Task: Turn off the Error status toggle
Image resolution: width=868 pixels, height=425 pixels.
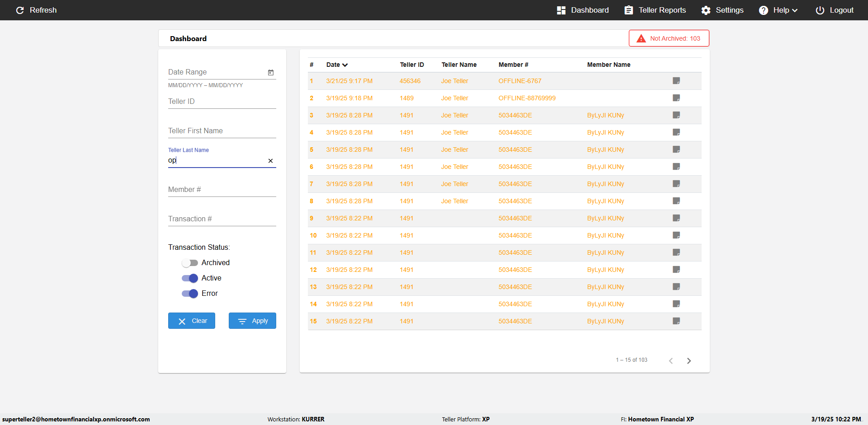Action: (x=190, y=294)
